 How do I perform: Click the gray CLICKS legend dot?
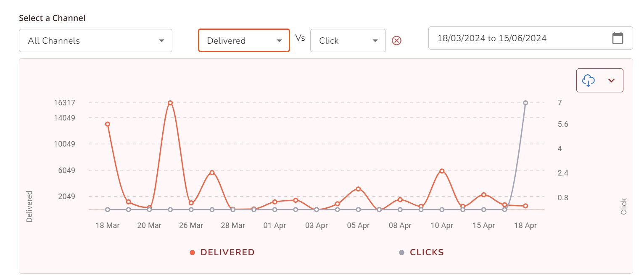(401, 252)
